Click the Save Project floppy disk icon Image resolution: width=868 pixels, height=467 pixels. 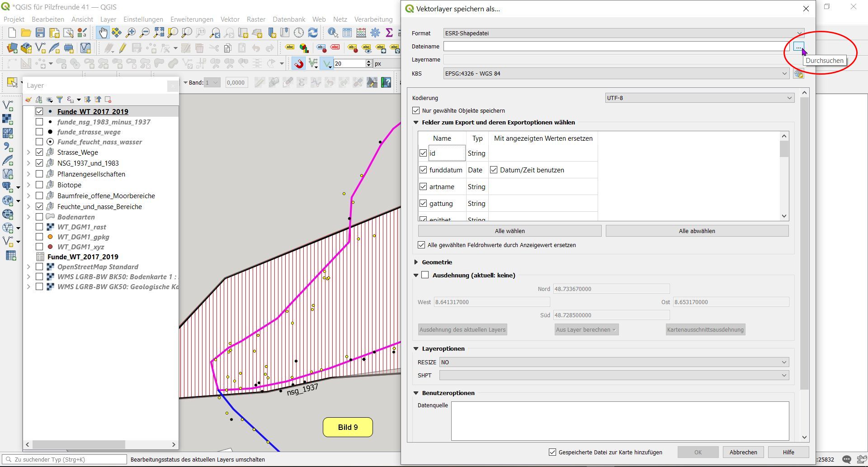pyautogui.click(x=40, y=33)
